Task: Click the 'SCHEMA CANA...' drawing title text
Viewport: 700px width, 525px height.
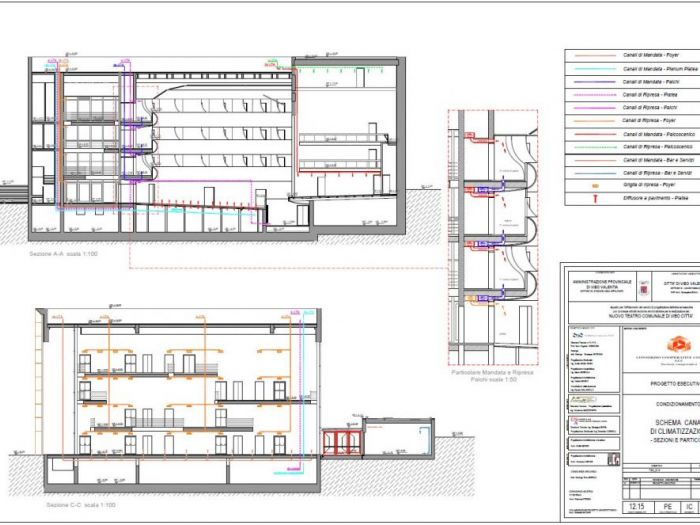Action: [x=677, y=422]
